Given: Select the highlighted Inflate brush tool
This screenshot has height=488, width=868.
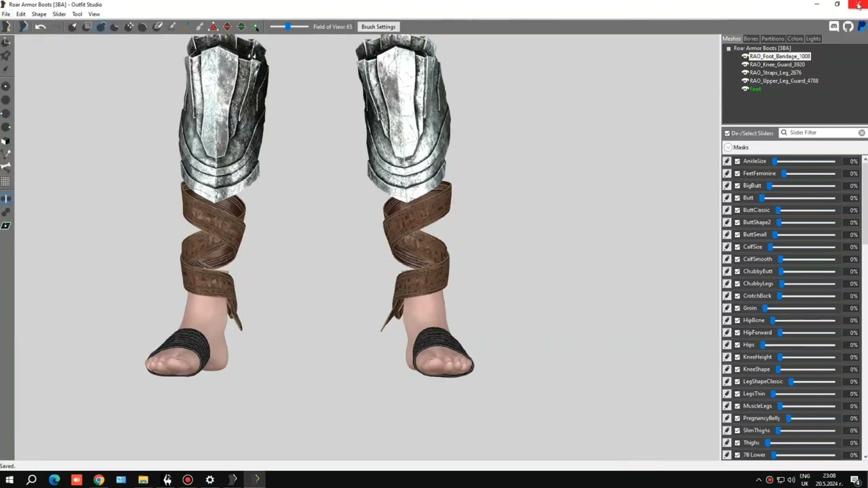Looking at the screenshot, I should pos(101,27).
